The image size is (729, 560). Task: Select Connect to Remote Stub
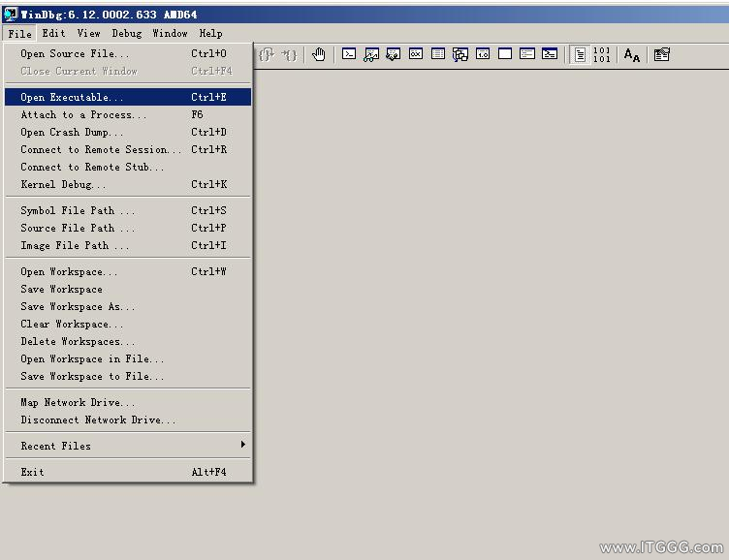click(128, 167)
